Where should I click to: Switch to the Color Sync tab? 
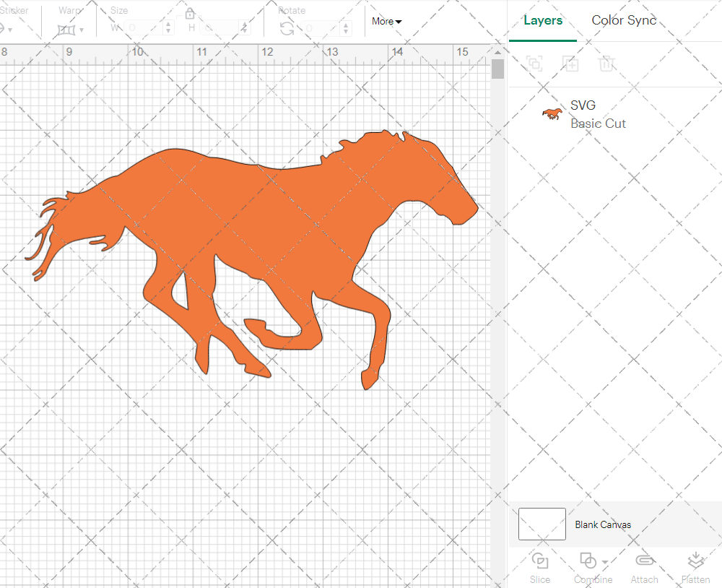click(x=624, y=20)
